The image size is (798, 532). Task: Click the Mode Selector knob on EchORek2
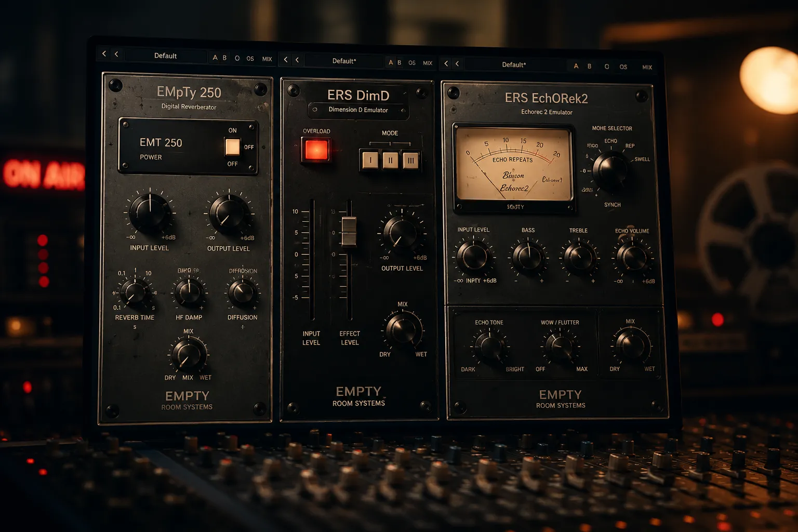[x=610, y=170]
